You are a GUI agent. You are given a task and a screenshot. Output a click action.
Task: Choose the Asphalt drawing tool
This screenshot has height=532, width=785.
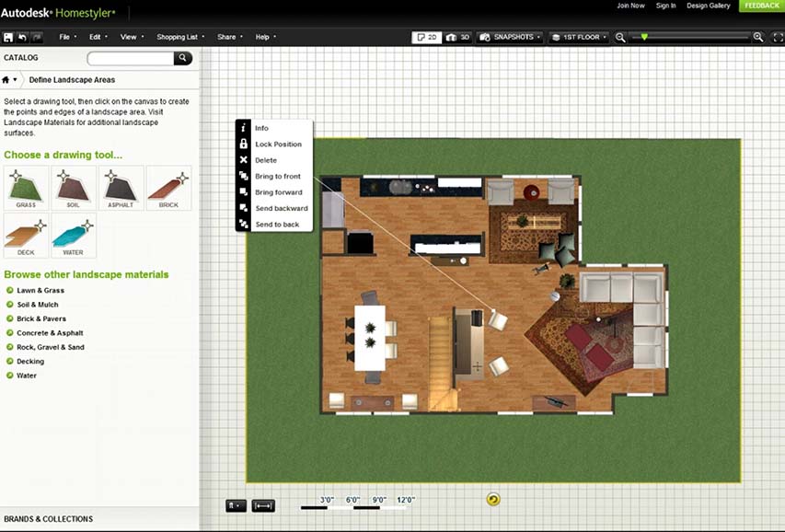(121, 188)
